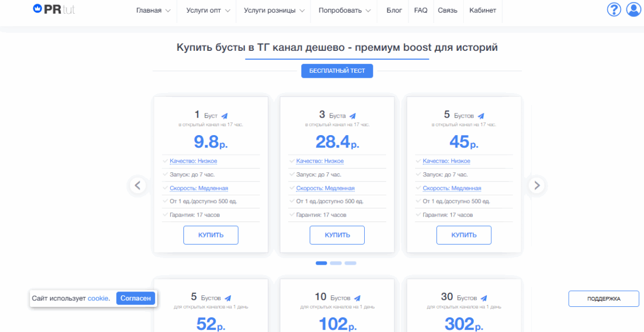Expand the Главная dropdown menu
644x332 pixels.
[x=153, y=10]
